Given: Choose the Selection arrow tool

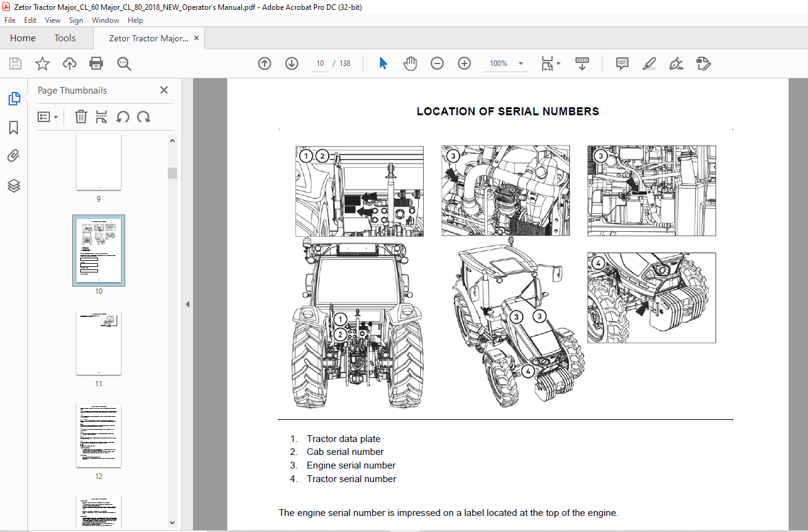Looking at the screenshot, I should 383,63.
